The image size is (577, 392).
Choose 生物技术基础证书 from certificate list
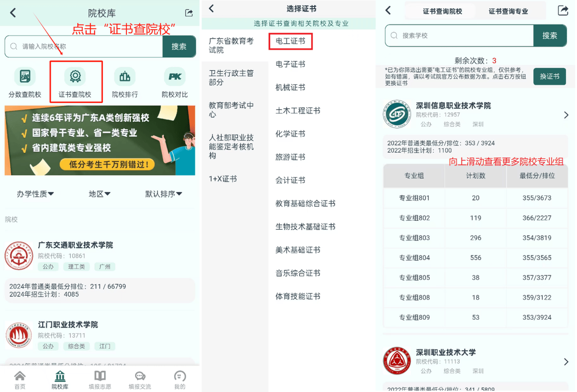click(x=305, y=227)
